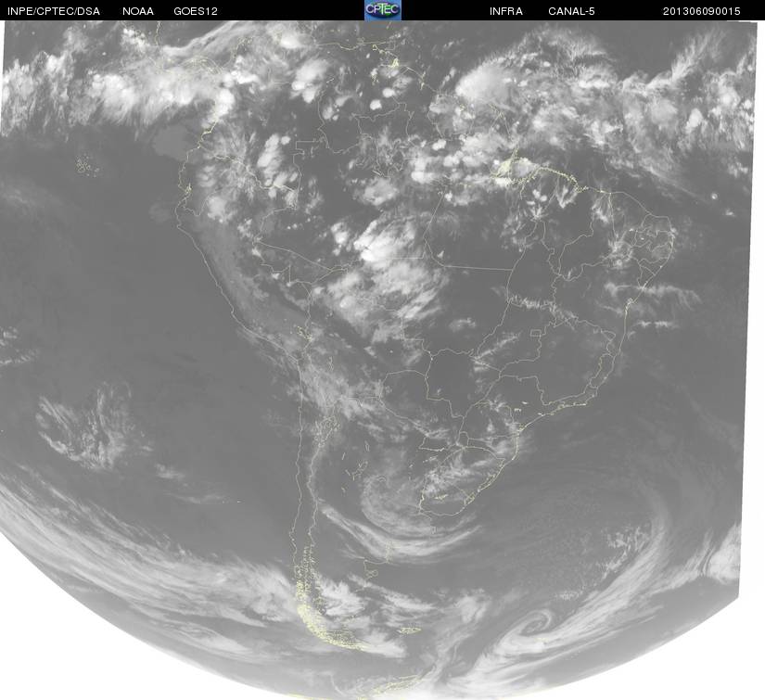Click the GOES12 satellite label
The width and height of the screenshot is (765, 700).
tap(196, 11)
